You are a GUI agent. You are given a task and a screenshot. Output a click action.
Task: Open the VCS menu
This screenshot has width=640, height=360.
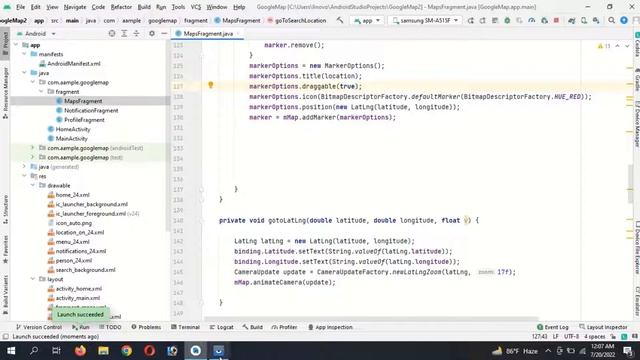pyautogui.click(x=196, y=7)
